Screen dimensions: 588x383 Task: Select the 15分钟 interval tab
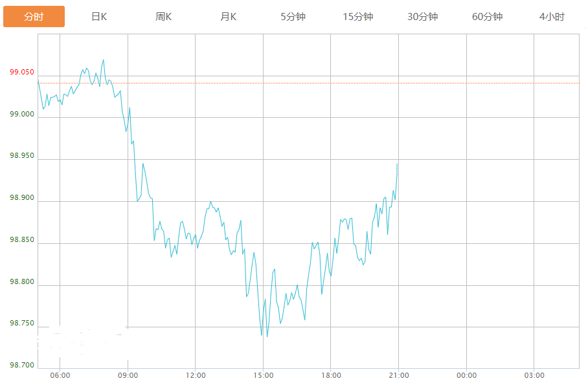click(x=357, y=17)
